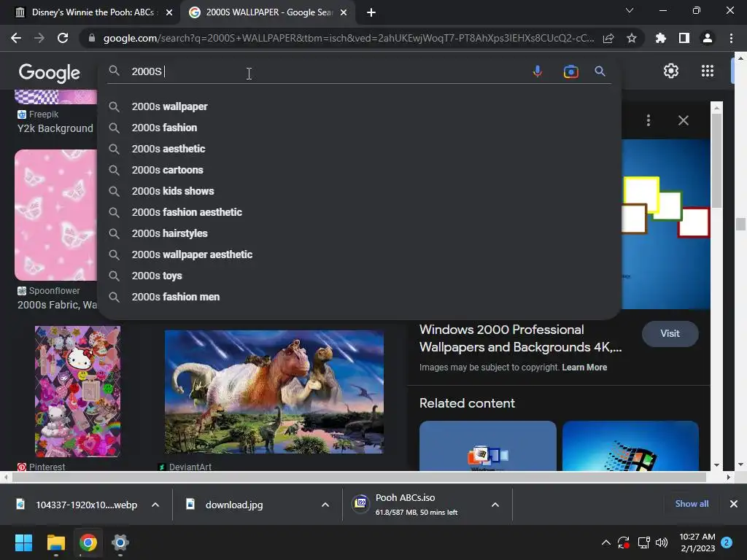Open the volume control in the tray
This screenshot has height=560, width=747.
662,542
